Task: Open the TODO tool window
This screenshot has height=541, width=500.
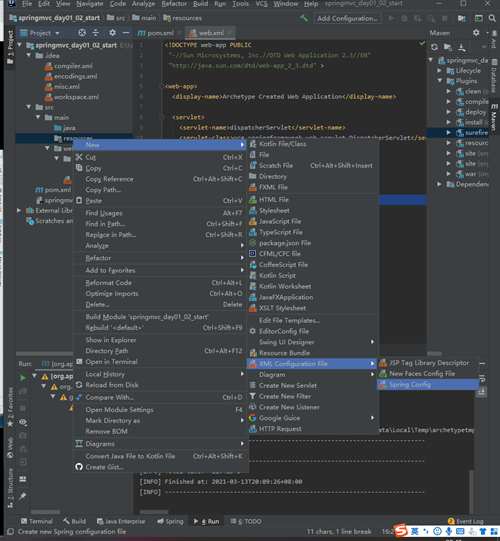Action: pyautogui.click(x=246, y=521)
